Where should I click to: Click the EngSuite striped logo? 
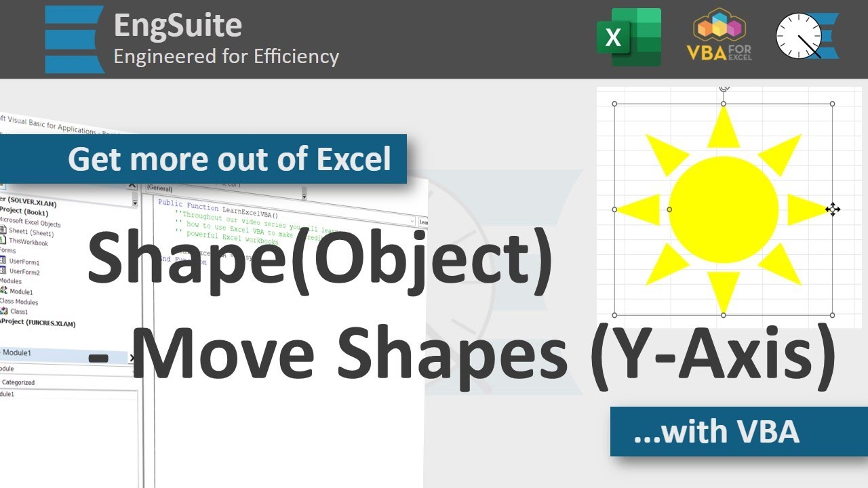[x=74, y=39]
